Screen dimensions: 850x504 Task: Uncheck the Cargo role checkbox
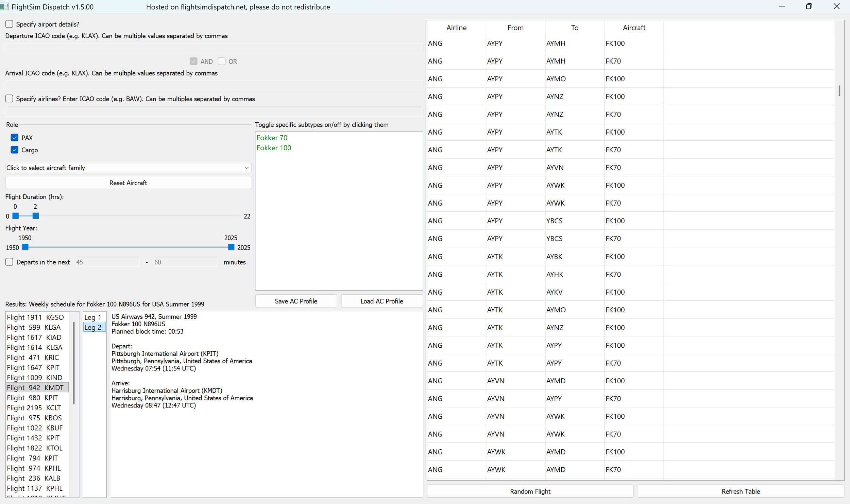pyautogui.click(x=14, y=150)
